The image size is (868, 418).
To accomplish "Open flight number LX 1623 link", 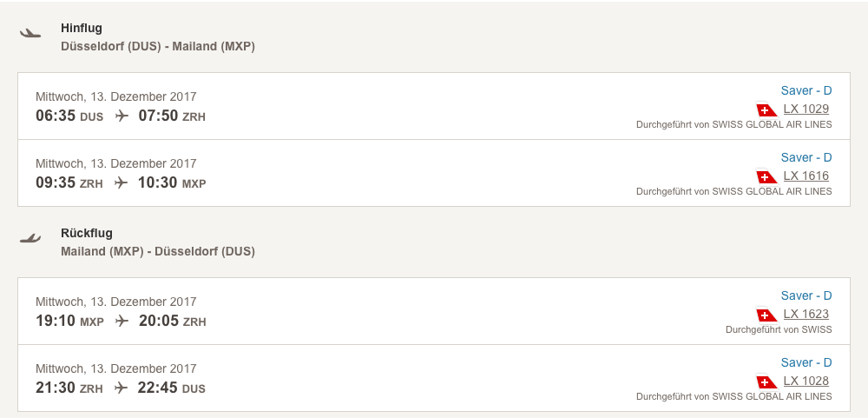I will pos(806,314).
